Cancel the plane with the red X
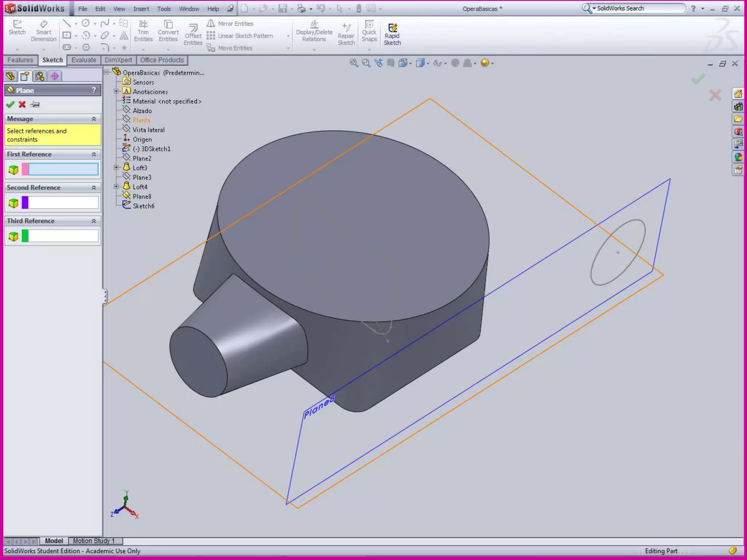The height and width of the screenshot is (560, 747). [x=22, y=105]
